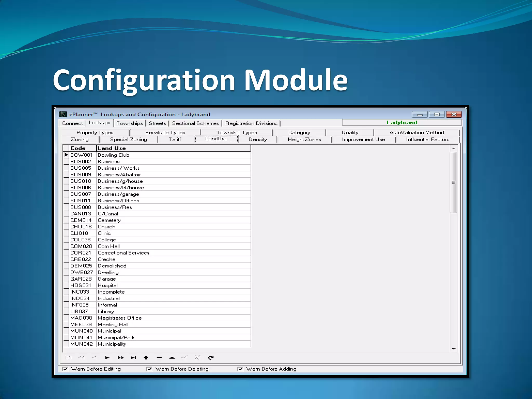
Task: Jump forward a page of records
Action: [x=120, y=358]
